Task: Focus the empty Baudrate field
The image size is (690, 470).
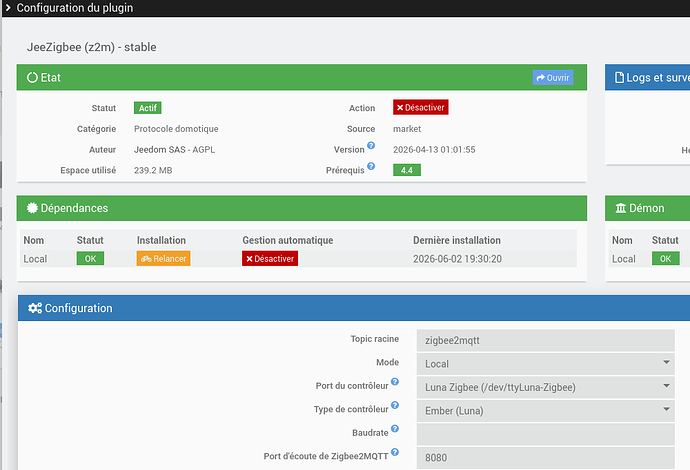Action: 545,434
